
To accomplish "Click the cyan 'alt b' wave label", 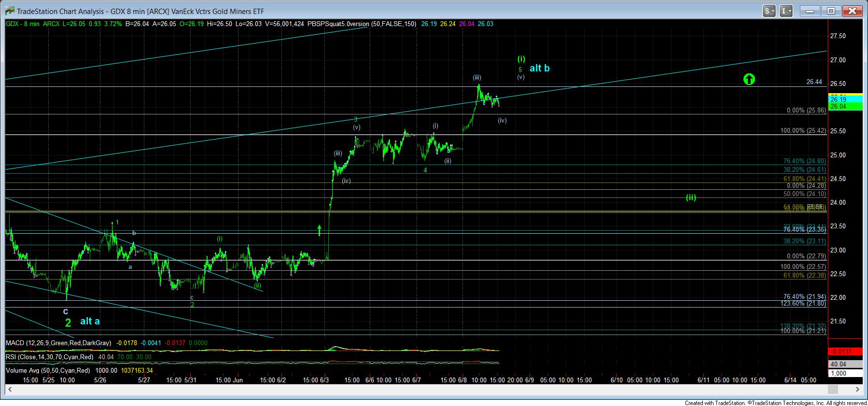I will pos(539,68).
